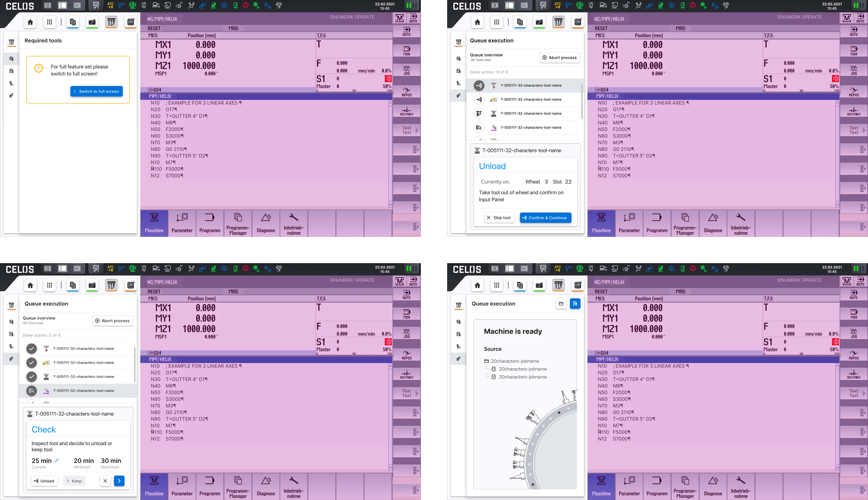Click spindle override scale in the Required tools screen
868x500 pixels.
point(354,91)
